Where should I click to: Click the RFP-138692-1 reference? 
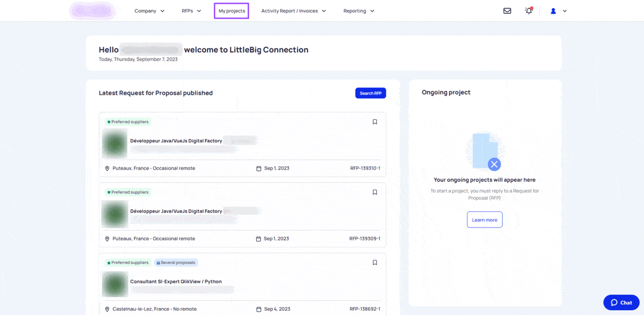(x=365, y=309)
